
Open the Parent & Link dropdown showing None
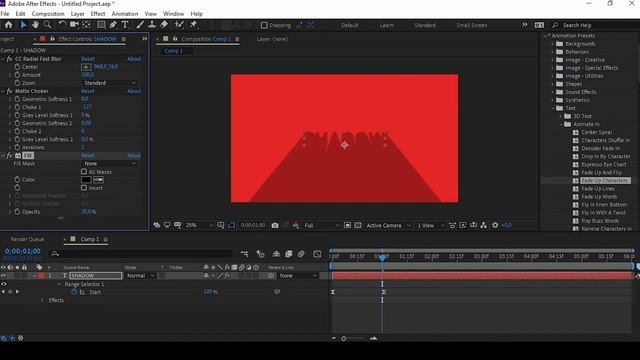(x=298, y=276)
